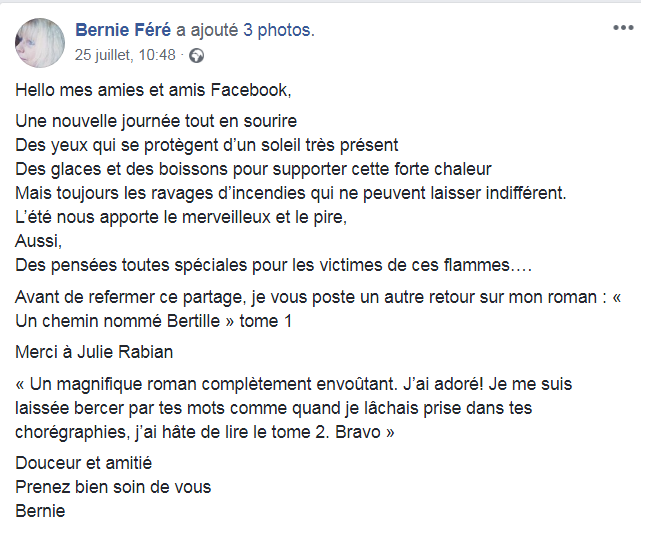Viewport: 651px width, 534px height.
Task: Click the single word 'Aussi,' line
Action: 39,241
